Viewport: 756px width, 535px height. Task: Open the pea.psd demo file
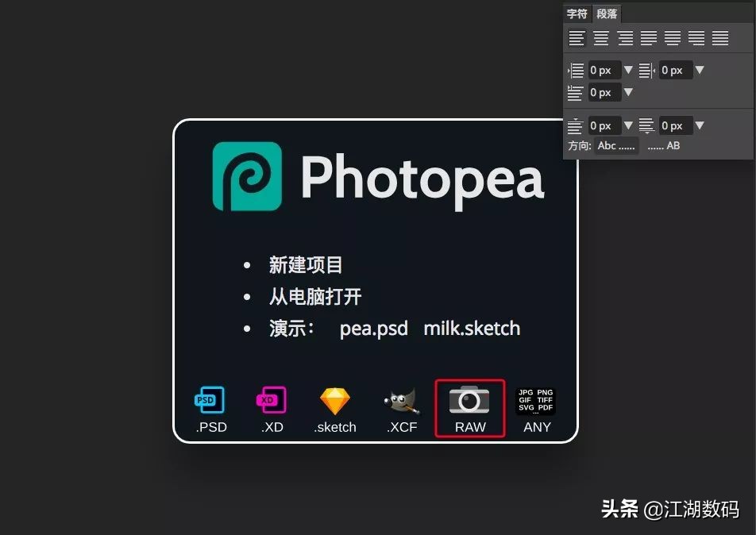(x=374, y=329)
